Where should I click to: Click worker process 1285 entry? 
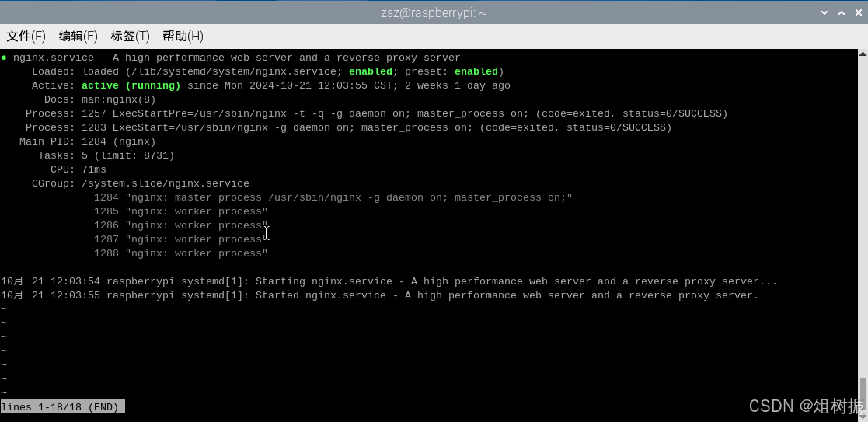180,211
